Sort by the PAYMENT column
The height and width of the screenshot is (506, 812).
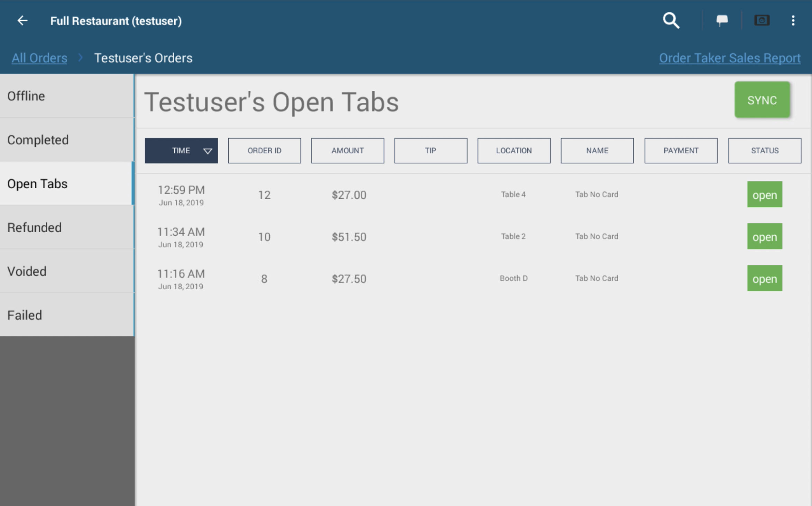[x=681, y=151]
